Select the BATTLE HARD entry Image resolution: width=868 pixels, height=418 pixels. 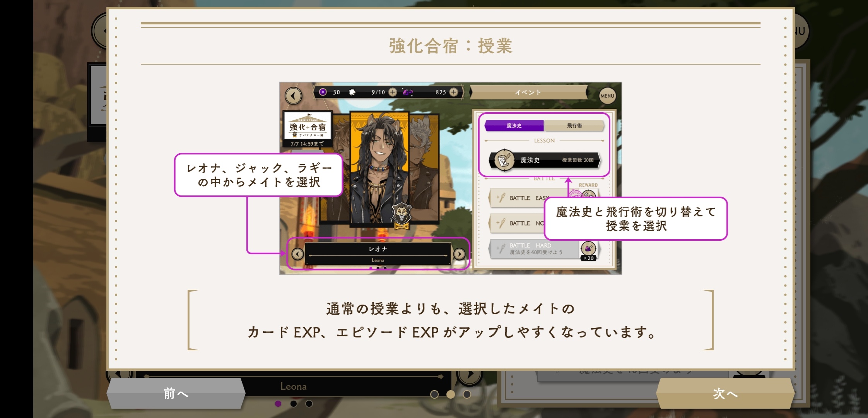(534, 248)
